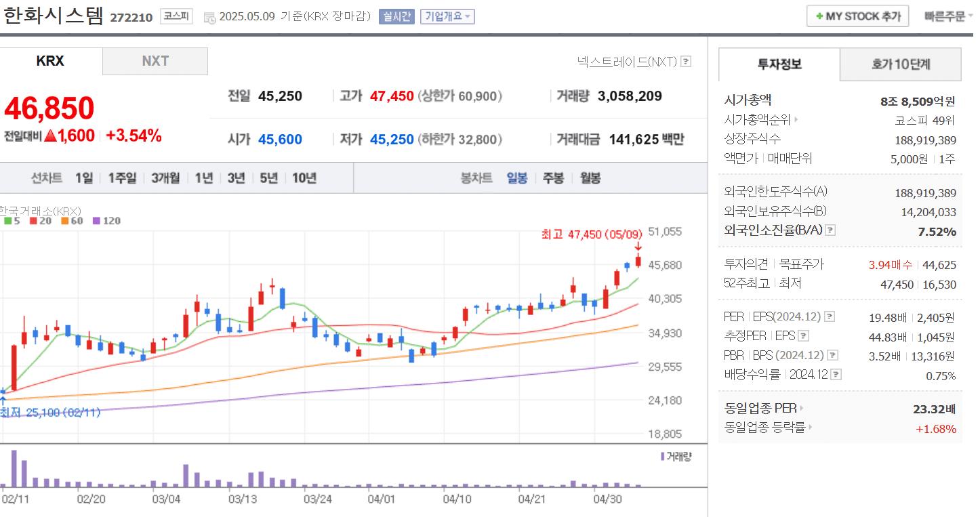Switch to the NXT tab
980x517 pixels.
[155, 61]
